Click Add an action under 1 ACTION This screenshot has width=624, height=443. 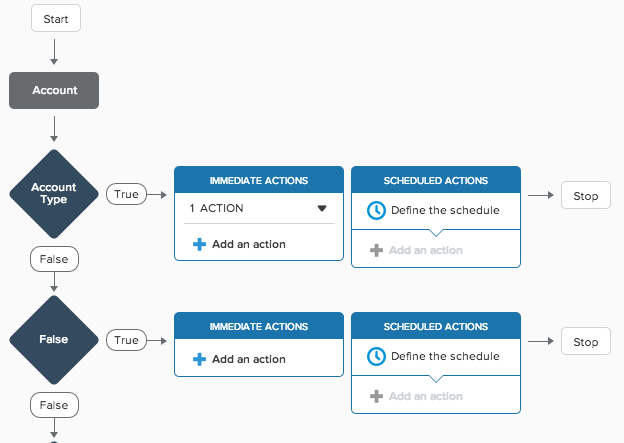[x=249, y=244]
